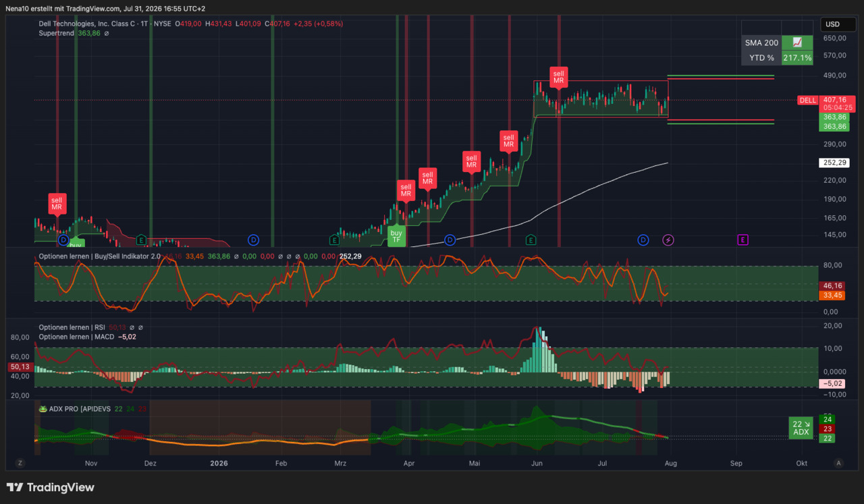Click the orange 33,45 value label
Screen dimensions: 864x504
click(x=833, y=295)
